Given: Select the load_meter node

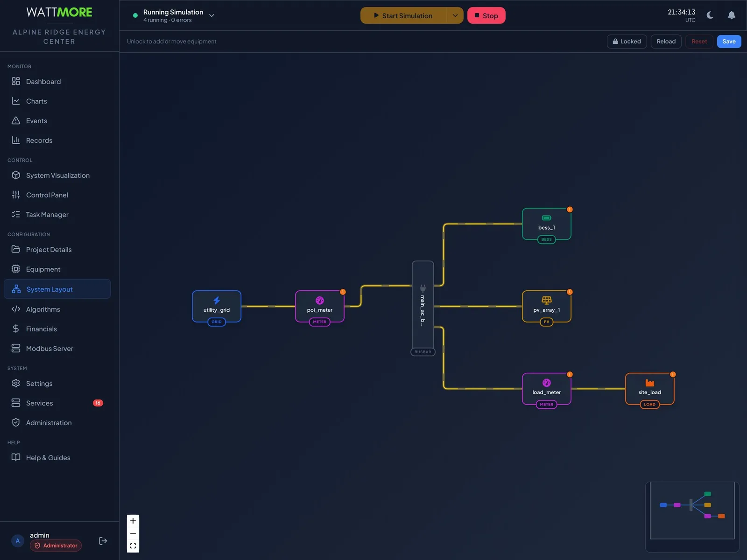Looking at the screenshot, I should [547, 389].
